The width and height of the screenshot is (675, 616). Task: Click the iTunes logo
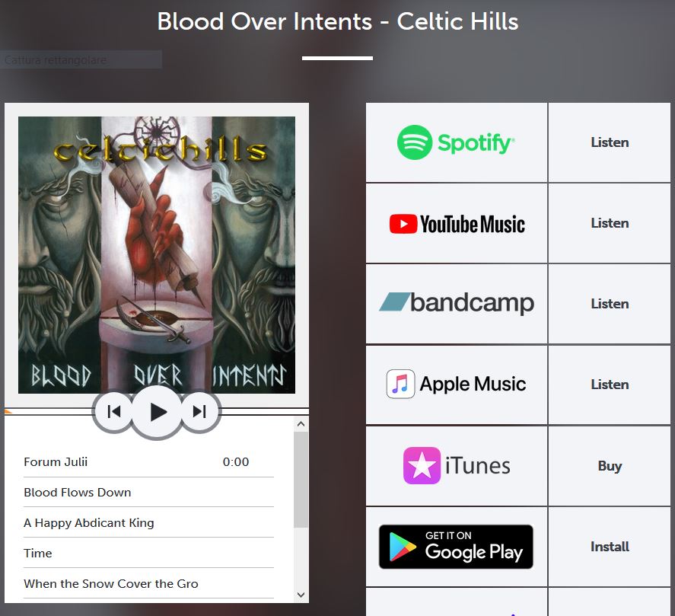click(x=457, y=465)
